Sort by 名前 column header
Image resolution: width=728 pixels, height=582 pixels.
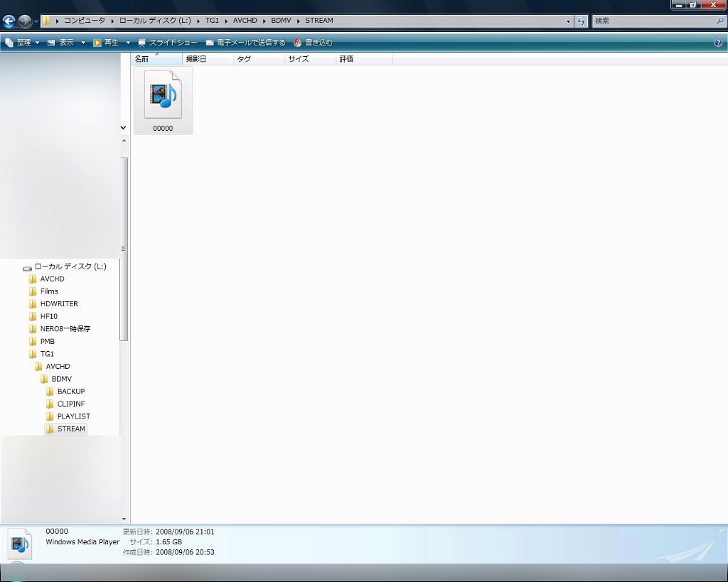point(157,59)
